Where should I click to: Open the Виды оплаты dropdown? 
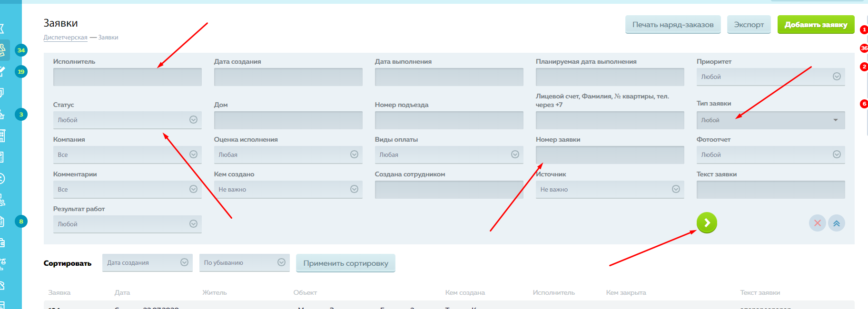(449, 155)
